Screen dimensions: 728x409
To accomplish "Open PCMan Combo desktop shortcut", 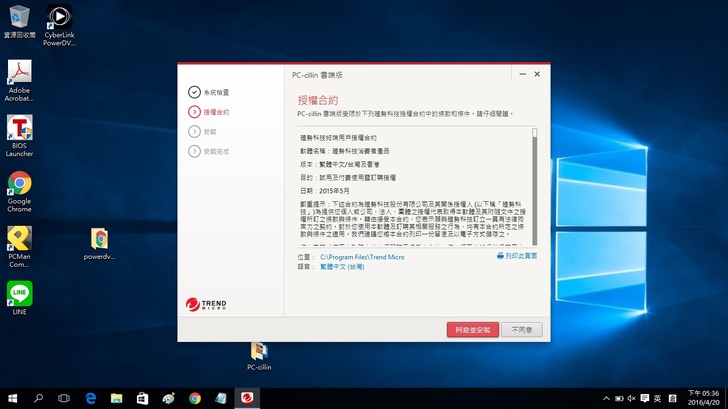I will point(19,243).
